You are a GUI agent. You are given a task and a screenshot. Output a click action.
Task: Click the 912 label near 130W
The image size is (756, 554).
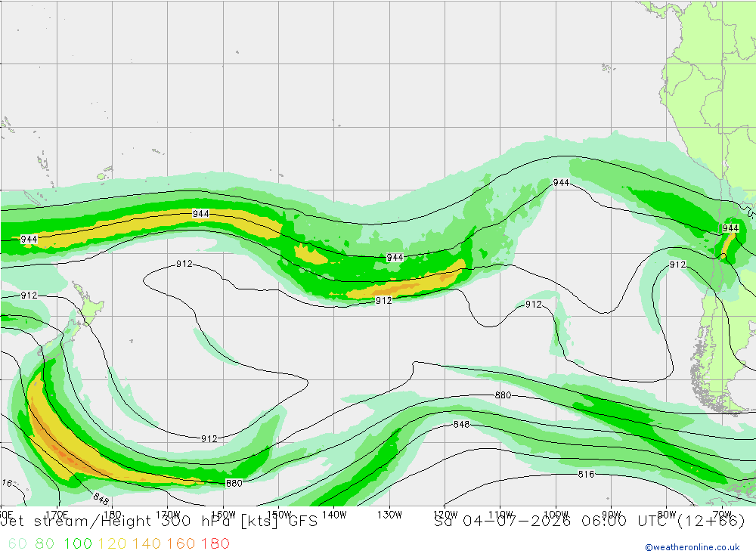383,300
